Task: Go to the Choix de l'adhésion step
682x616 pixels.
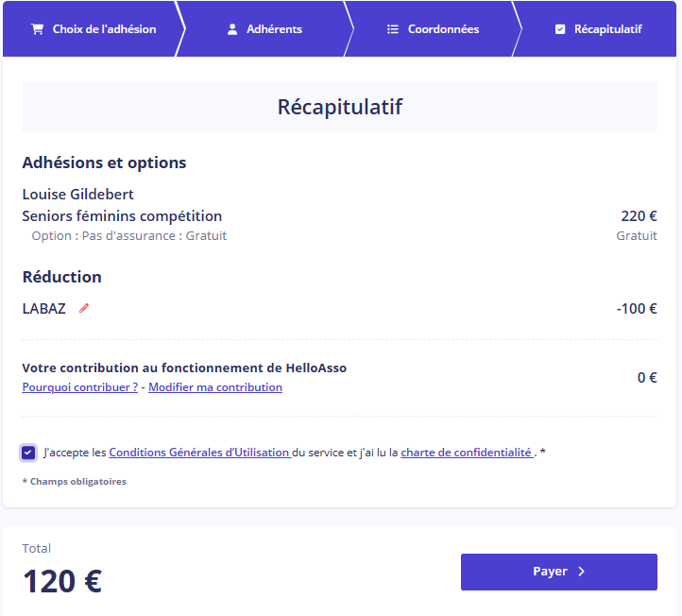Action: point(94,29)
